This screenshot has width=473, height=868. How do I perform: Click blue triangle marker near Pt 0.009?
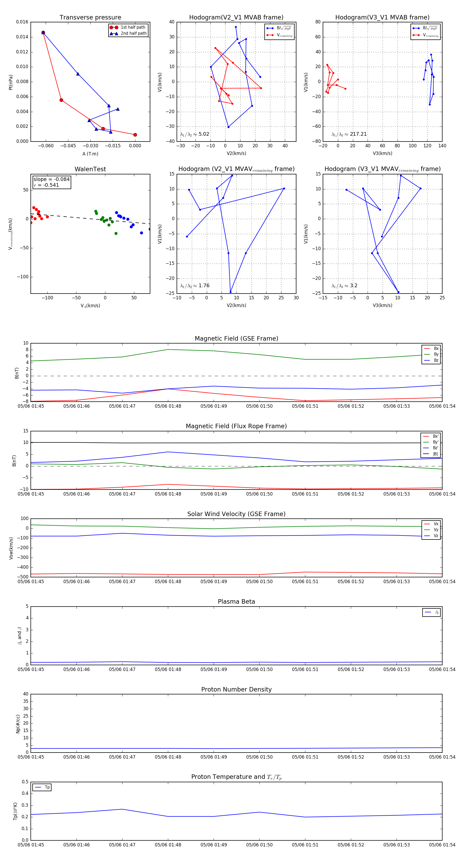(x=78, y=74)
